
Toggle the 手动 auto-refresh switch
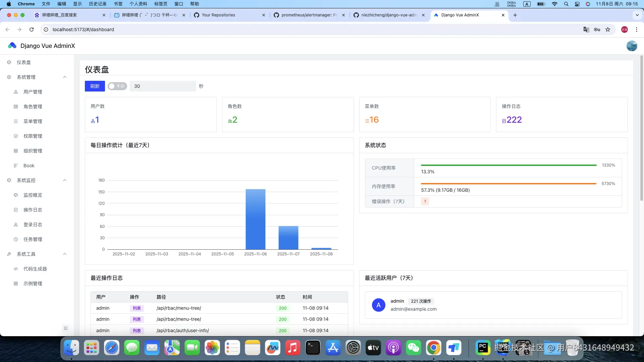117,86
